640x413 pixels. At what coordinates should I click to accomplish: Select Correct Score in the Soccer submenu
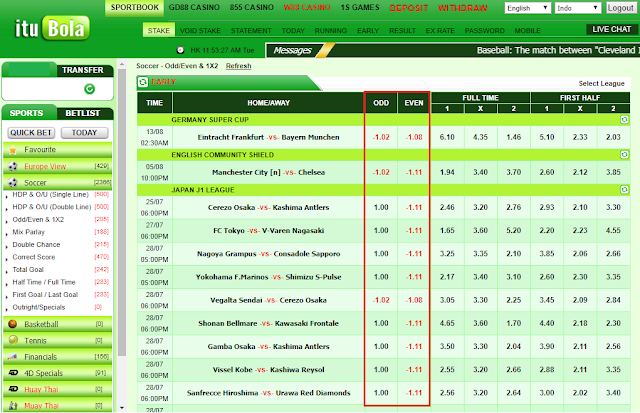(x=34, y=257)
